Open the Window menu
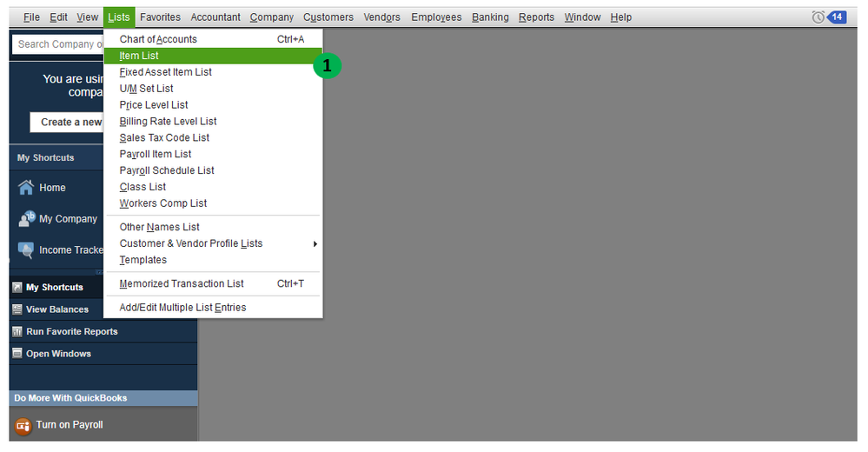 coord(582,17)
